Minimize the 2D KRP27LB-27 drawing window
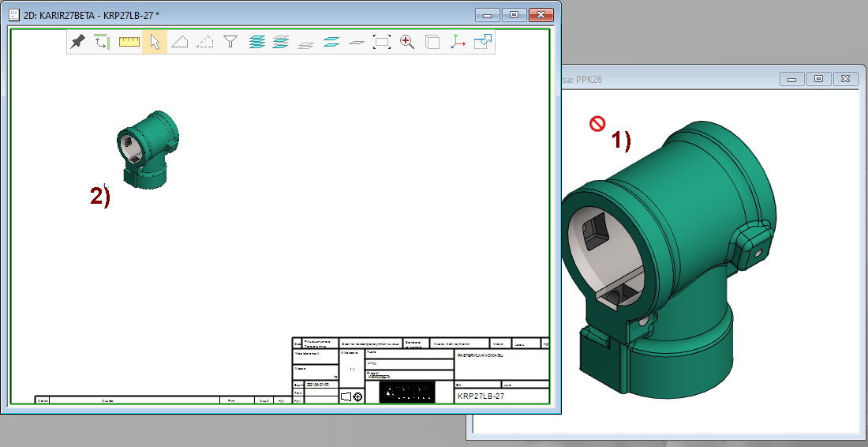 pyautogui.click(x=488, y=15)
